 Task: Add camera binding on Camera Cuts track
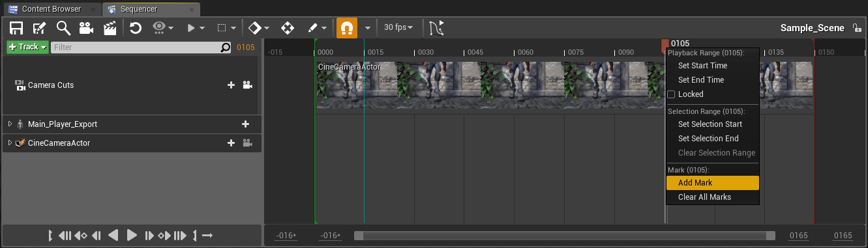click(x=247, y=85)
